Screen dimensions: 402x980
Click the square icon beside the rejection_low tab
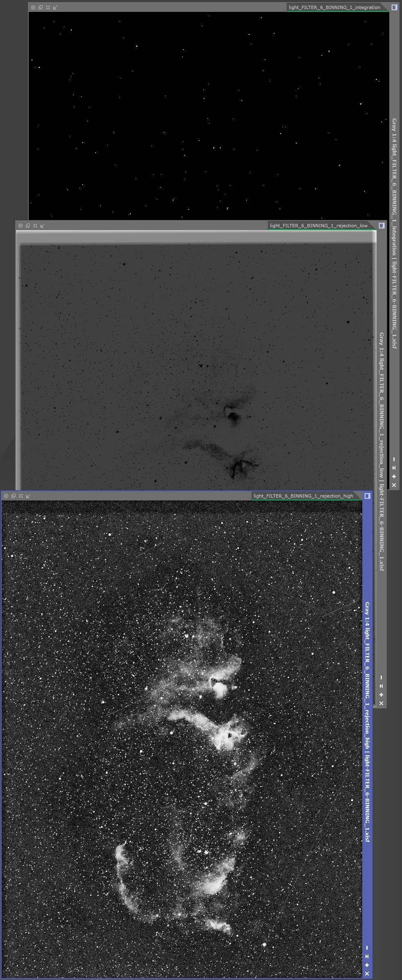click(x=382, y=226)
